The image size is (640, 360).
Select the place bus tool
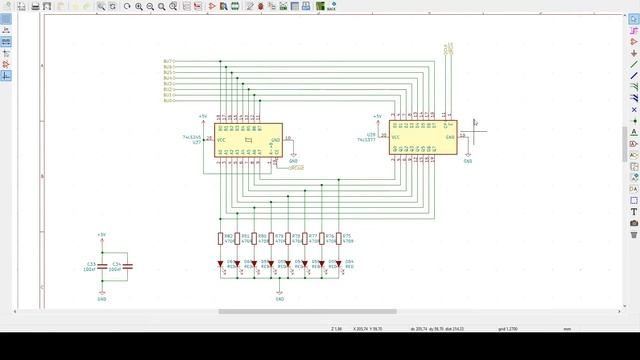[x=633, y=76]
